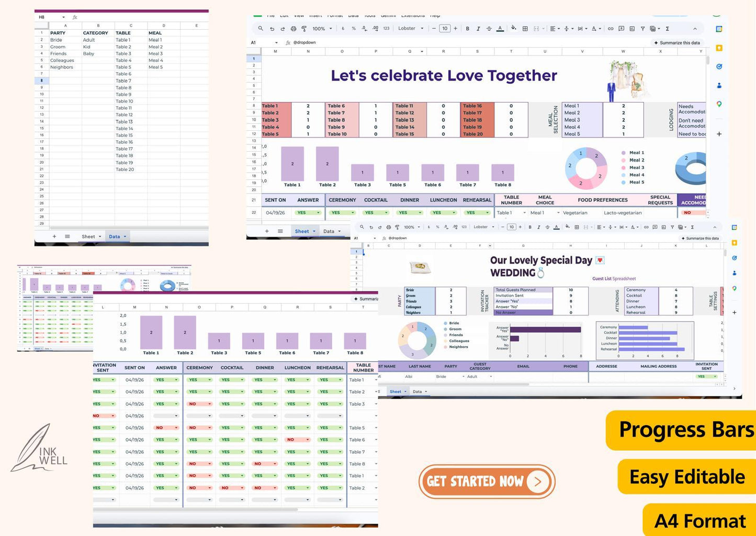This screenshot has width=756, height=536.
Task: Toggle bold in Love Together window toolbar
Action: (x=467, y=29)
